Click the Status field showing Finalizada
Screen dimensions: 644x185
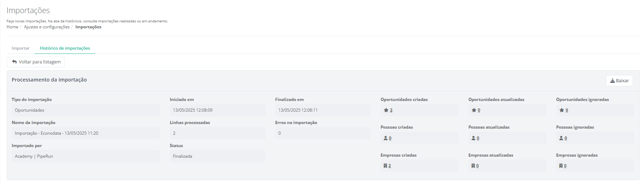[x=217, y=156]
